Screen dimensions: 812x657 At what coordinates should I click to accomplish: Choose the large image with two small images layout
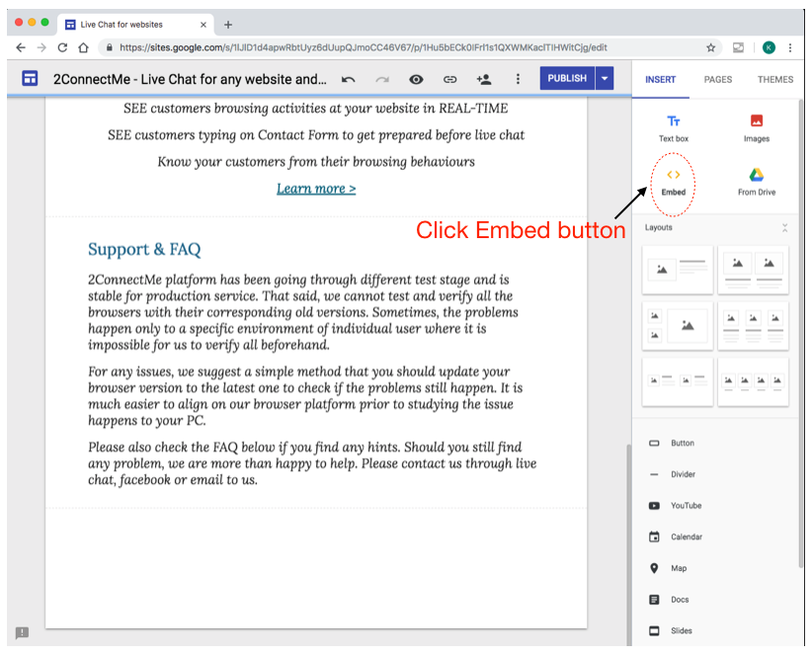[678, 326]
